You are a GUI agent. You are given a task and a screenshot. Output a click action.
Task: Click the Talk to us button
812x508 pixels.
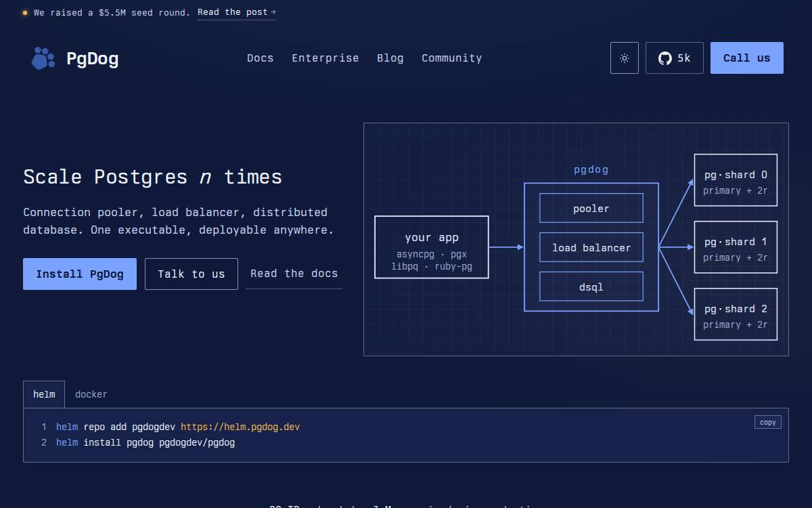coord(191,274)
